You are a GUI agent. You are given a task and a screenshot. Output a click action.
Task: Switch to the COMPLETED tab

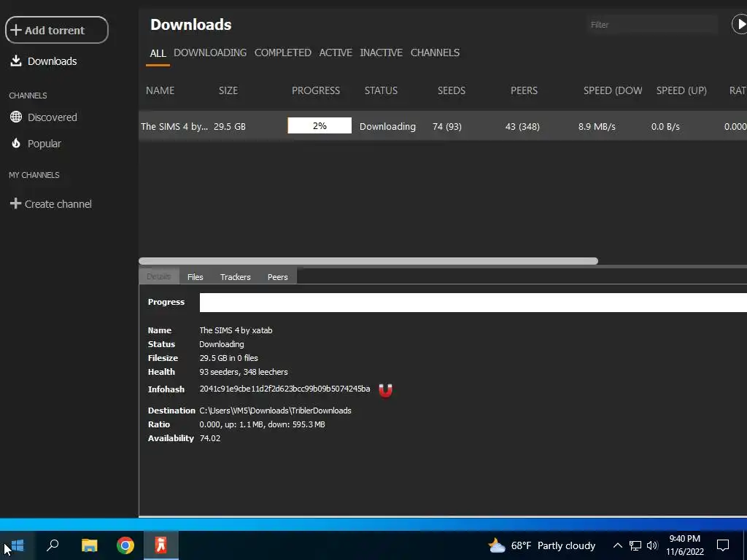(282, 52)
